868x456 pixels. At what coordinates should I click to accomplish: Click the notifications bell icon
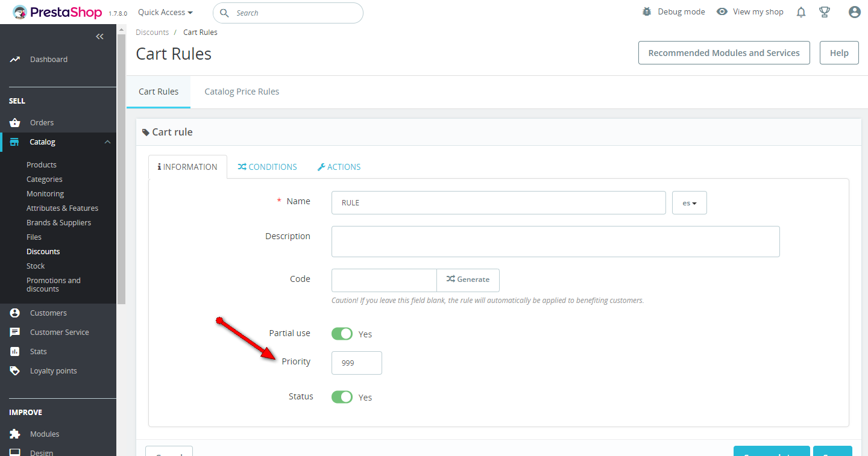801,12
